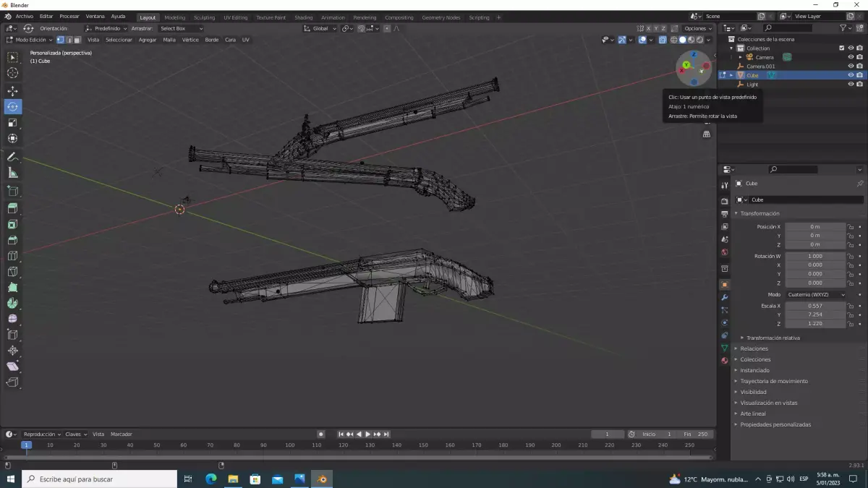Pin the Cube properties panel
868x488 pixels.
(859, 184)
